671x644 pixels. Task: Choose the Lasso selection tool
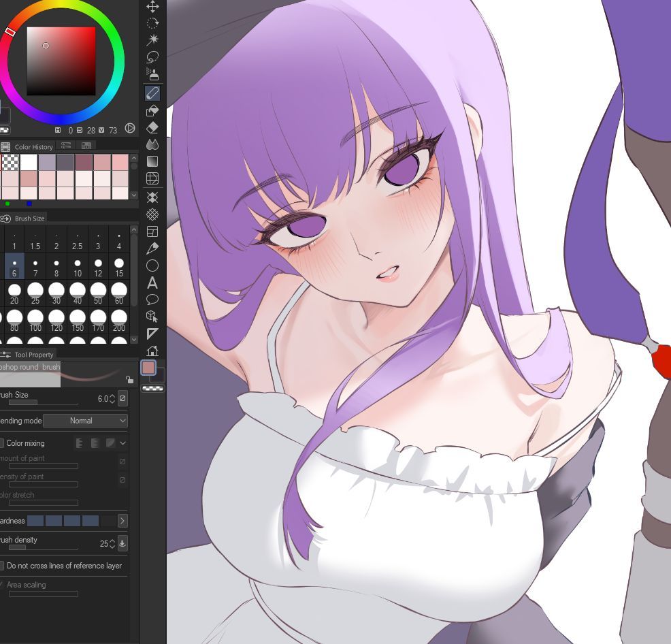tap(152, 57)
